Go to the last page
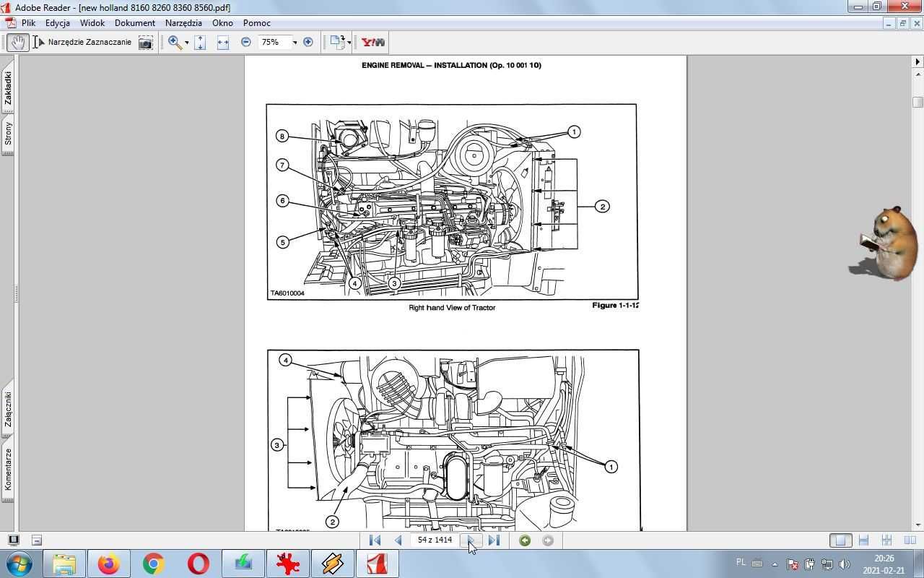Image resolution: width=924 pixels, height=578 pixels. [x=494, y=540]
